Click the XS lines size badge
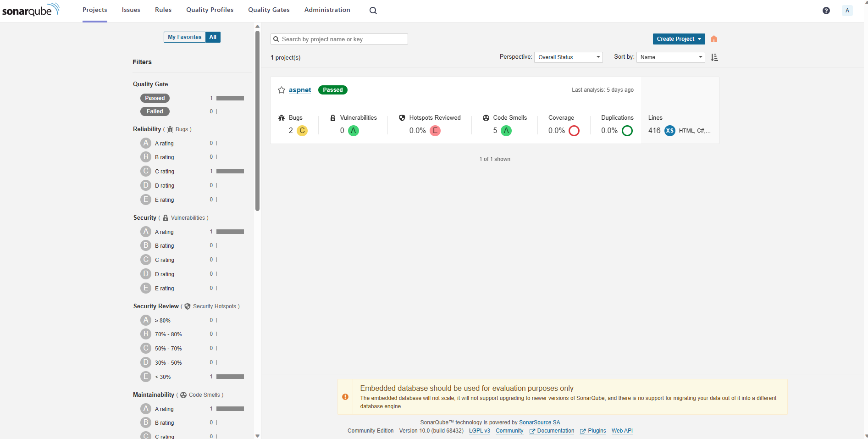Image resolution: width=868 pixels, height=439 pixels. (x=670, y=131)
